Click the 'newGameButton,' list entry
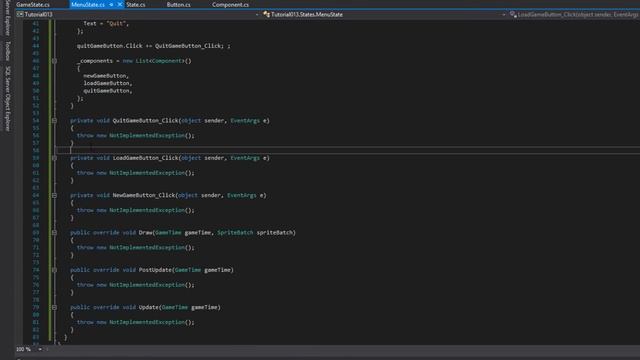 coord(106,76)
